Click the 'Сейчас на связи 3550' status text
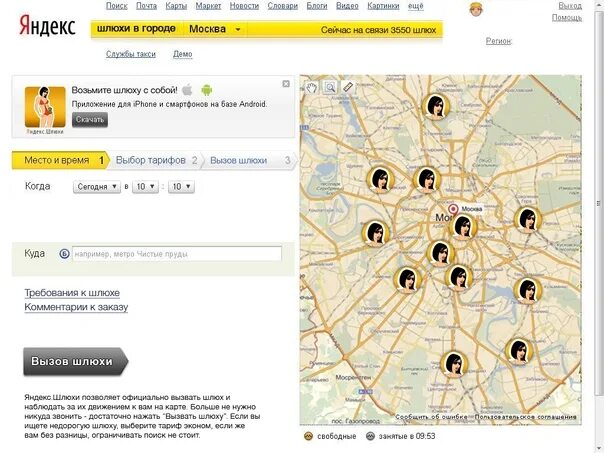Viewport: 604px width, 453px height. (x=378, y=30)
